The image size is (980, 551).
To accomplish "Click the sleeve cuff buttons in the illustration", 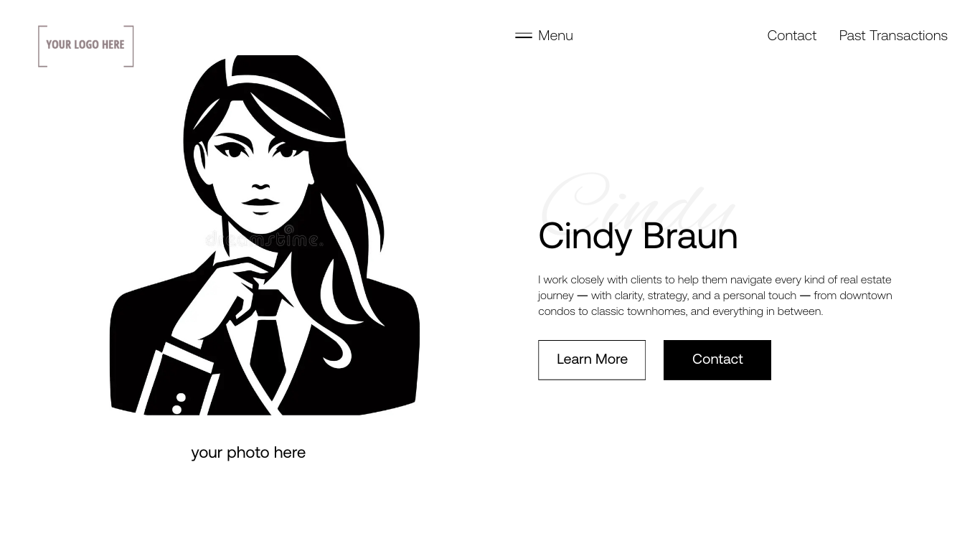I will [x=179, y=403].
